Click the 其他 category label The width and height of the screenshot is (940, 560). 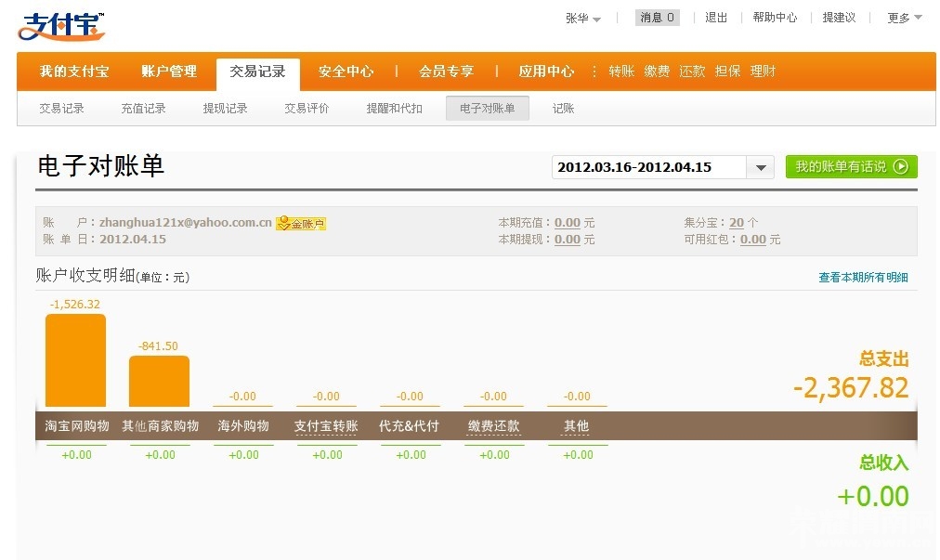[576, 426]
